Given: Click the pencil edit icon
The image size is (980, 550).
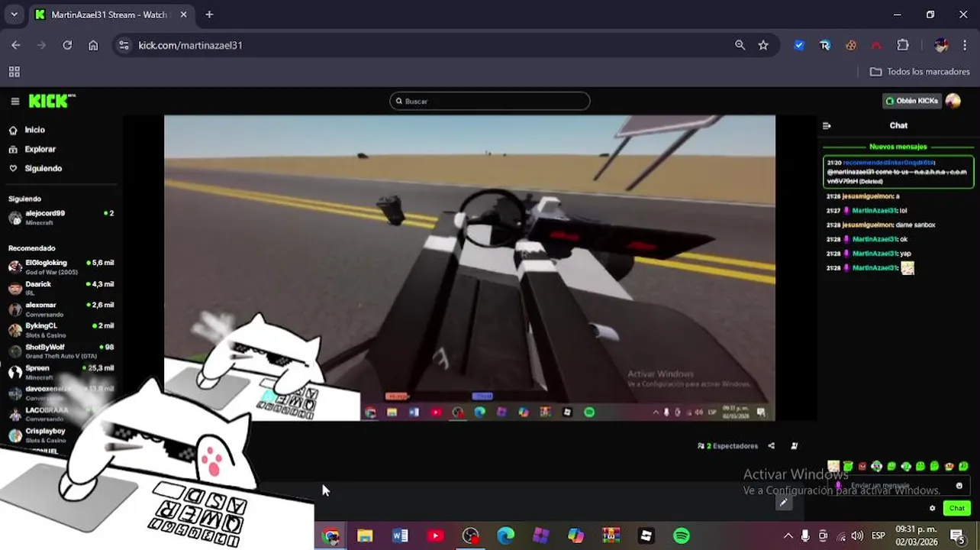Looking at the screenshot, I should tap(783, 503).
